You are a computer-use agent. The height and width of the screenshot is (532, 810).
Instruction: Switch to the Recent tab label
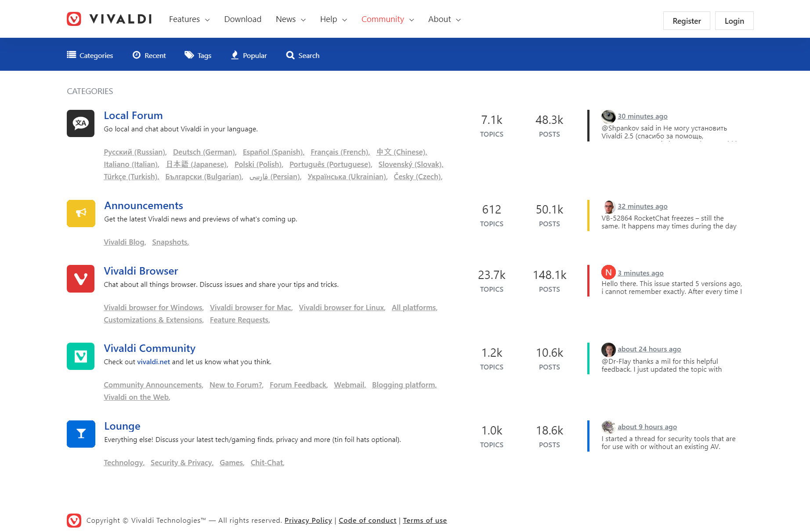point(155,55)
